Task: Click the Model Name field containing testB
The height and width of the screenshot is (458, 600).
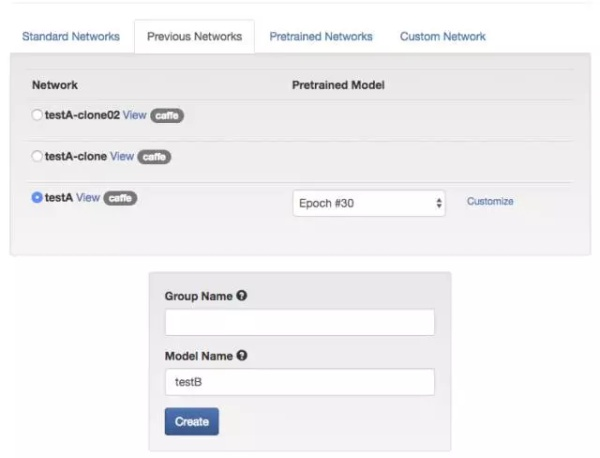Action: coord(299,382)
